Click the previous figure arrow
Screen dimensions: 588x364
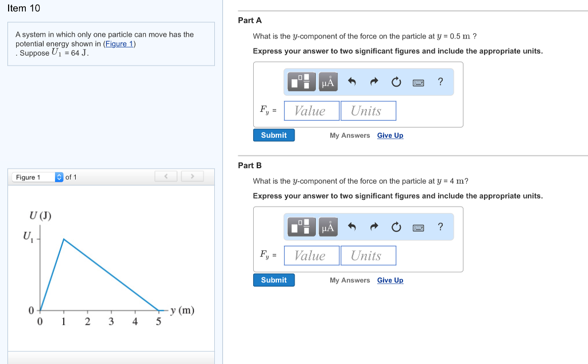[x=165, y=176]
